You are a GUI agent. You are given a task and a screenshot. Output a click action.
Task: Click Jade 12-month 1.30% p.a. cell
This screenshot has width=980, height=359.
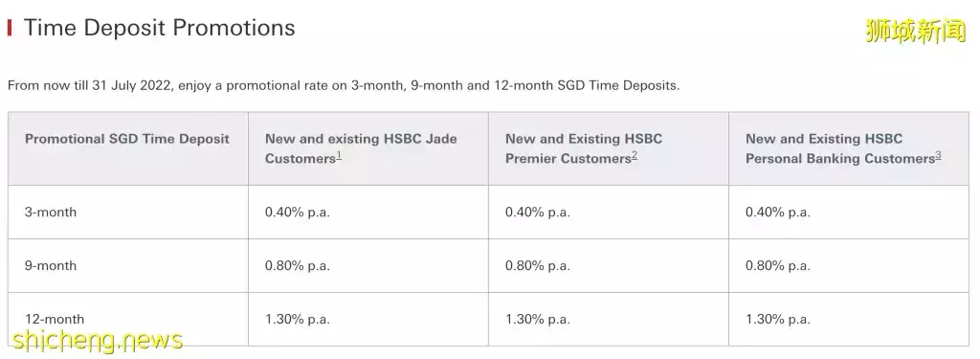(298, 320)
